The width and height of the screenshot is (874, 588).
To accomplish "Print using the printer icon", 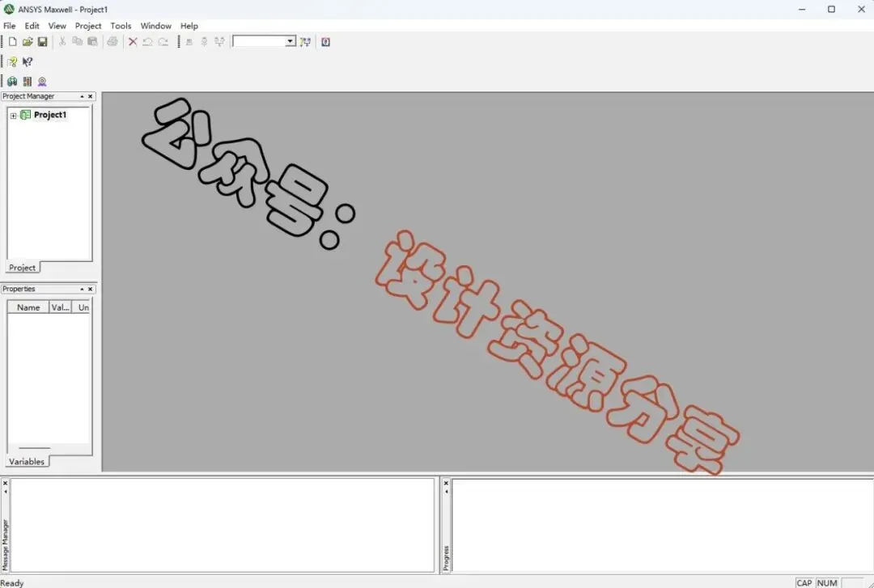I will pos(112,42).
